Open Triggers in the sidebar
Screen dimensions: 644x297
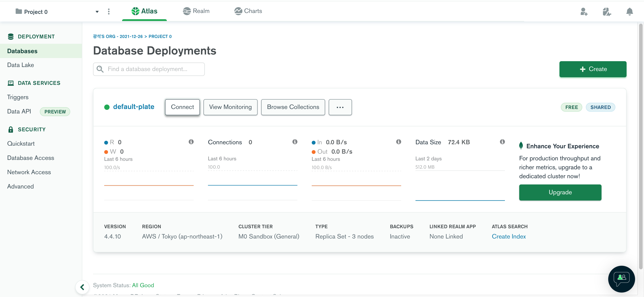(x=18, y=97)
